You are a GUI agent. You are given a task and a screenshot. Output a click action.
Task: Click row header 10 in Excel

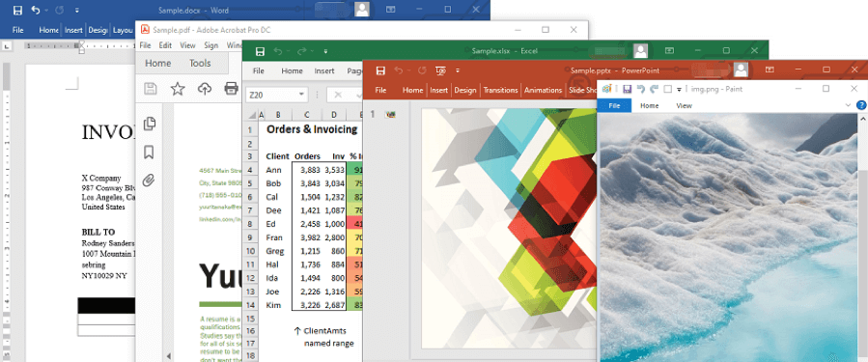click(x=250, y=251)
